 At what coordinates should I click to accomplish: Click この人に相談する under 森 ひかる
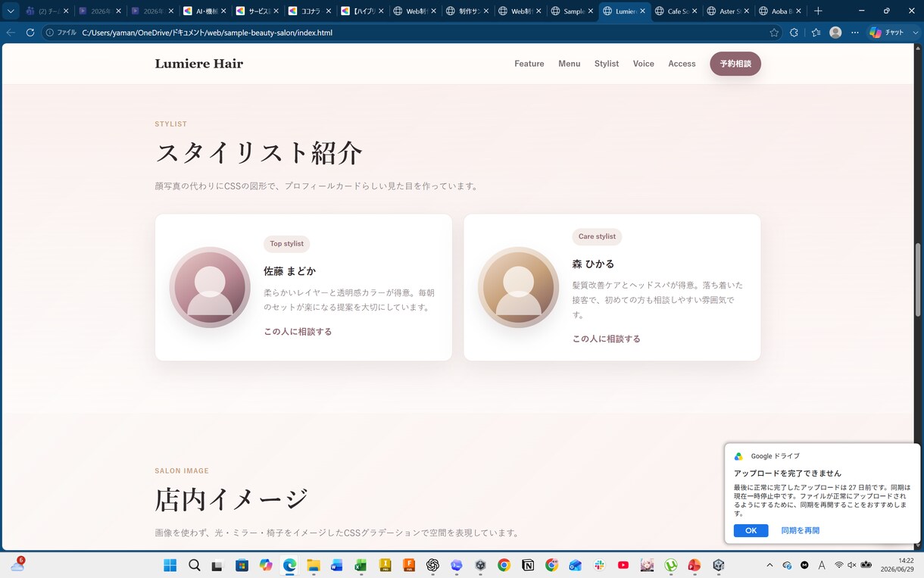[x=607, y=339]
